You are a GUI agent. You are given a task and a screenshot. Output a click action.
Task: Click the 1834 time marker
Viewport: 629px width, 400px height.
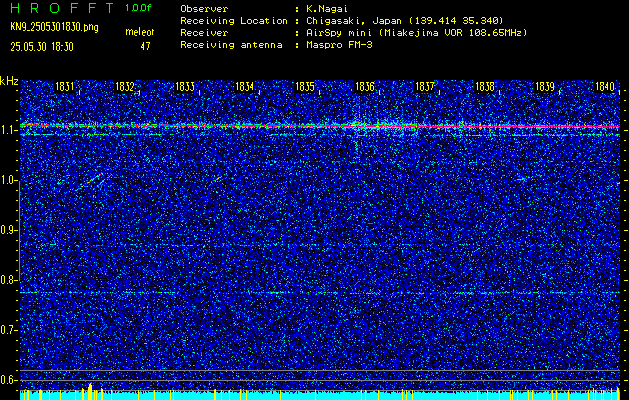point(245,86)
